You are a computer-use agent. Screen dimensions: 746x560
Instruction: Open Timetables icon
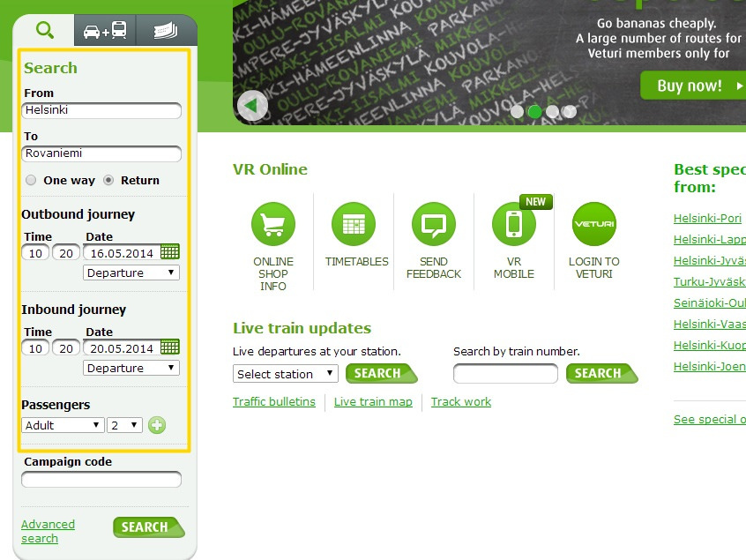(x=354, y=224)
